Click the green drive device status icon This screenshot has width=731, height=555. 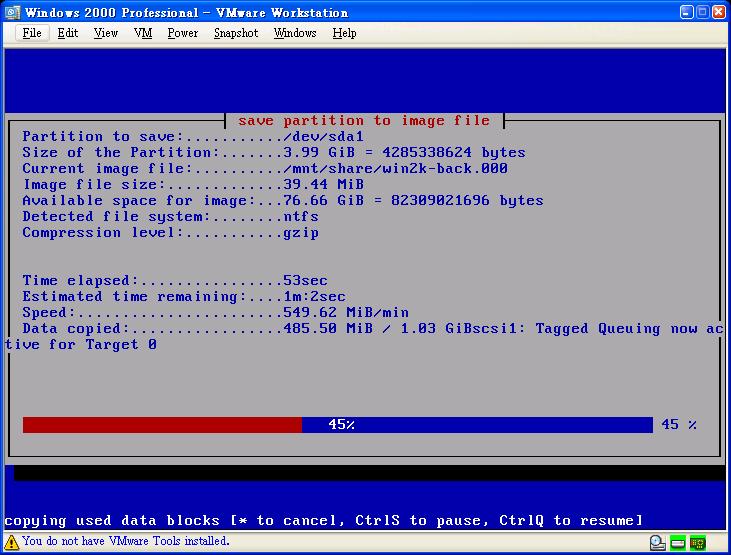[x=677, y=543]
